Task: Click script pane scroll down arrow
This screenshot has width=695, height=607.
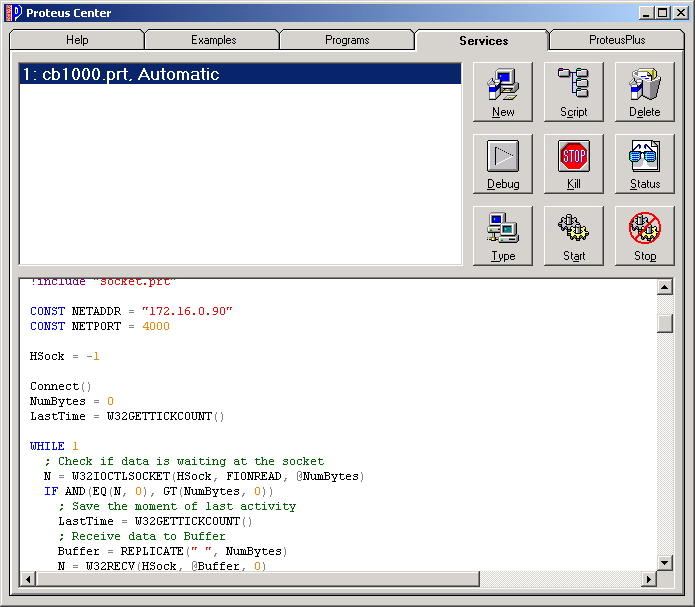Action: pyautogui.click(x=664, y=563)
